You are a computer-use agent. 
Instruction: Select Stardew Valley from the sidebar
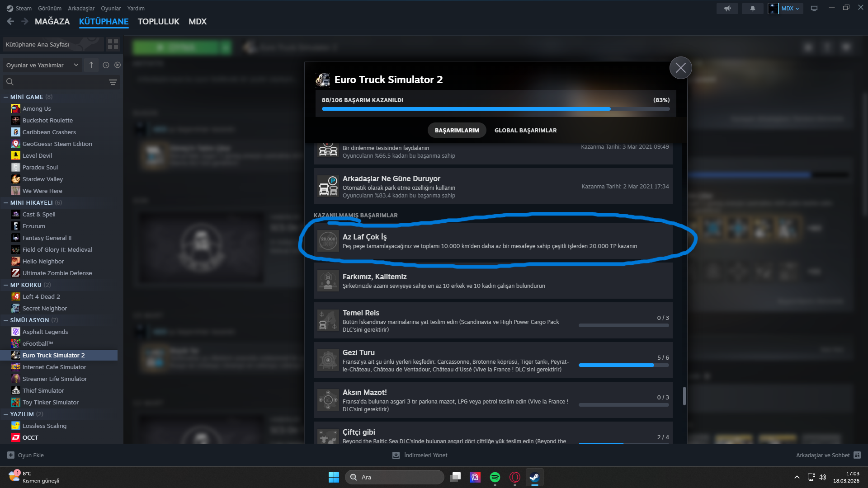[42, 179]
